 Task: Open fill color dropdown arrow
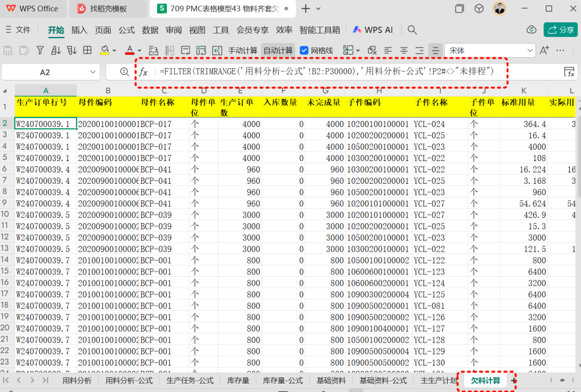[114, 50]
